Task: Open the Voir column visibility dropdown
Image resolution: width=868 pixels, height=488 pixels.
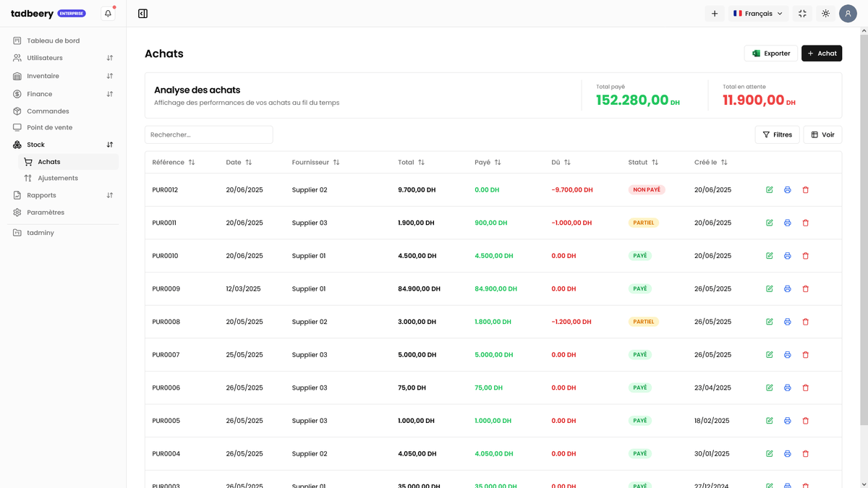Action: point(822,134)
